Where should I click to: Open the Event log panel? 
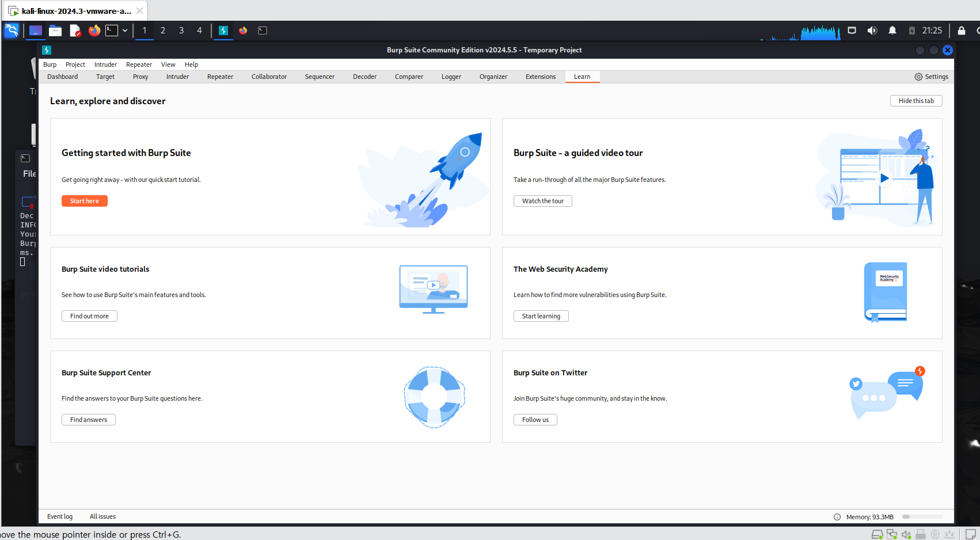(60, 516)
